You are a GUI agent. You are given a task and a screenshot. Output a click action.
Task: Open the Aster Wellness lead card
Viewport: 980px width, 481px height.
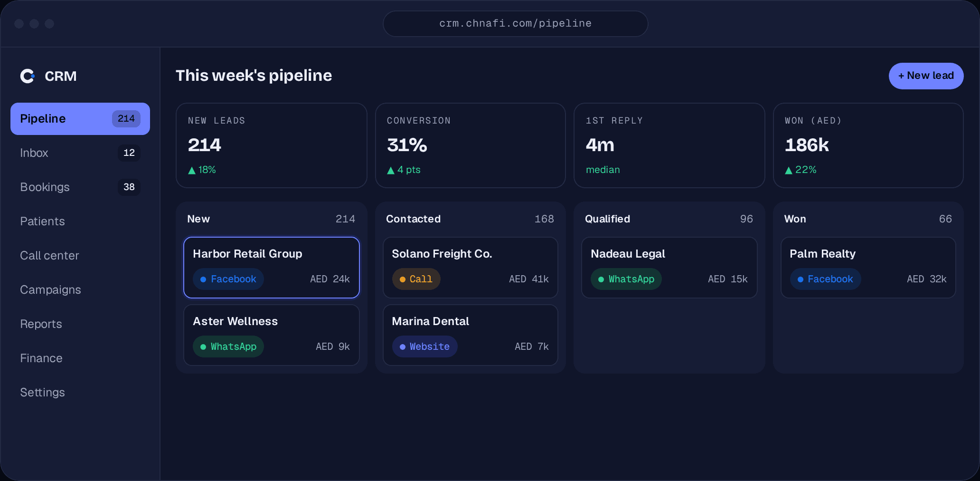coord(272,335)
